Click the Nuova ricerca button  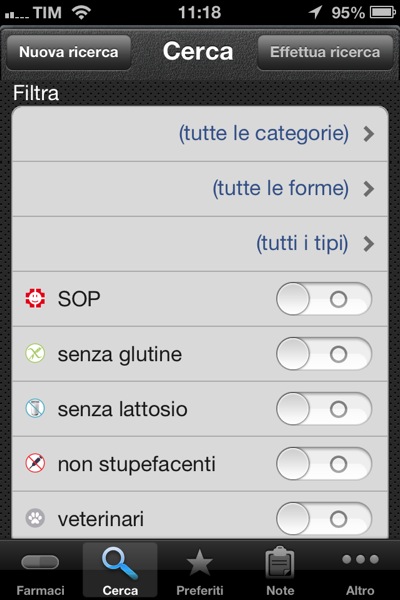click(x=69, y=52)
